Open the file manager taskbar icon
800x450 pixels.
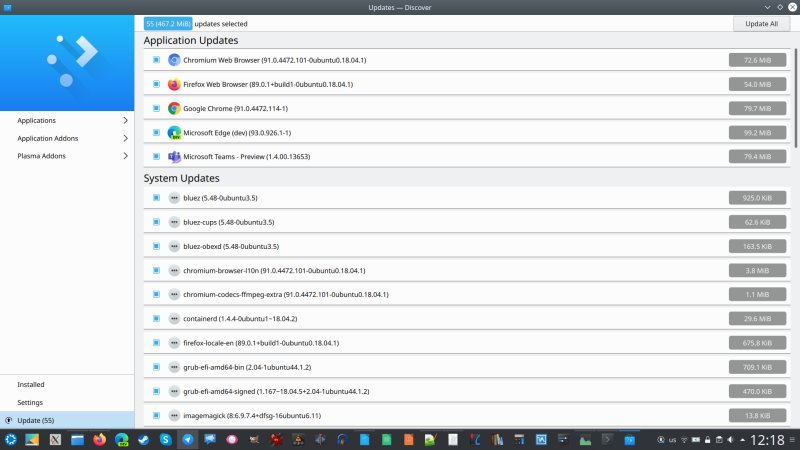pyautogui.click(x=77, y=439)
